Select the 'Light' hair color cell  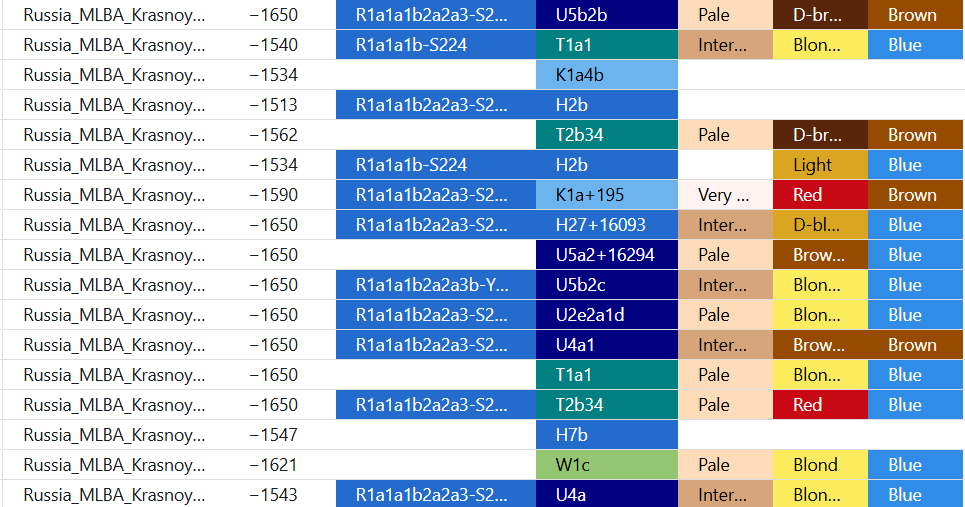point(820,165)
